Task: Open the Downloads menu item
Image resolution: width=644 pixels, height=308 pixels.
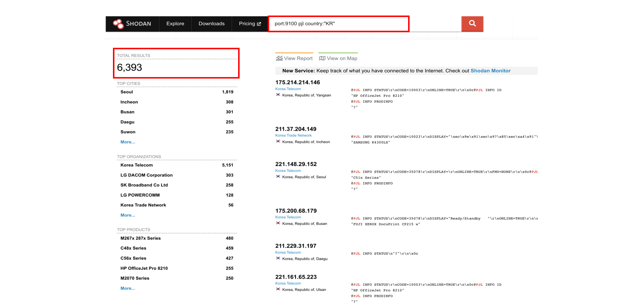Action: tap(211, 24)
